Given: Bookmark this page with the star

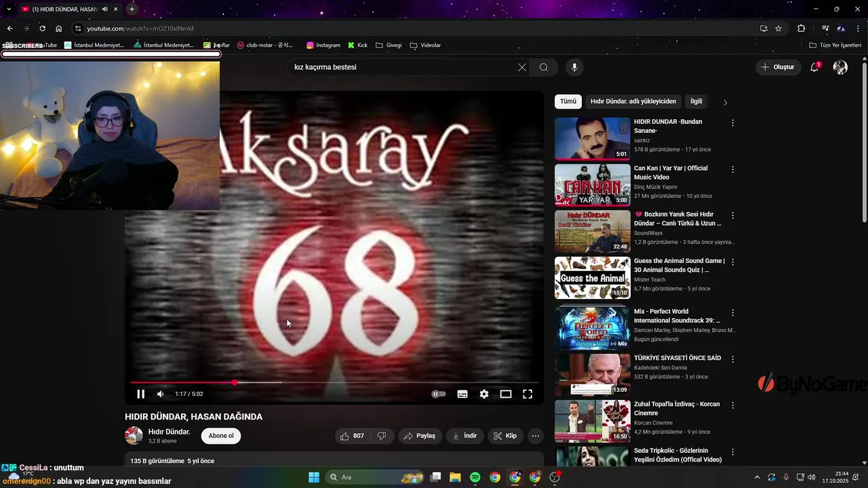Looking at the screenshot, I should click(778, 28).
